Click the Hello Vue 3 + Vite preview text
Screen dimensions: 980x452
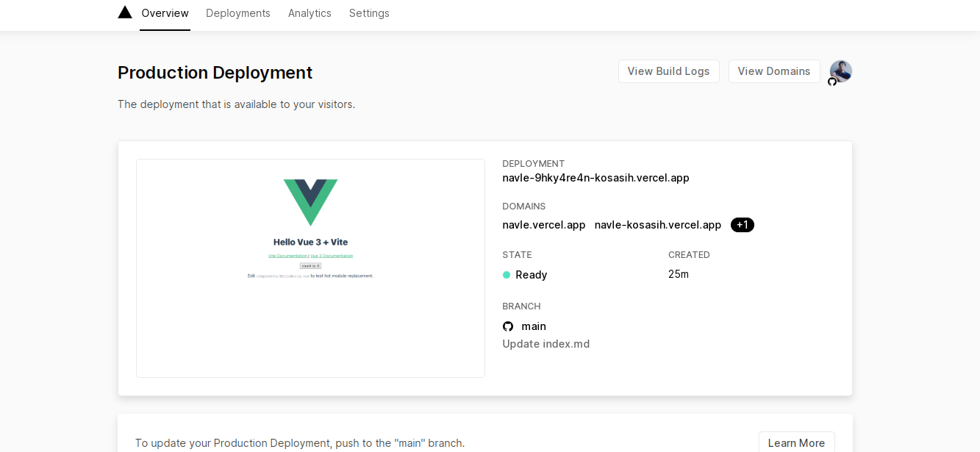point(310,242)
